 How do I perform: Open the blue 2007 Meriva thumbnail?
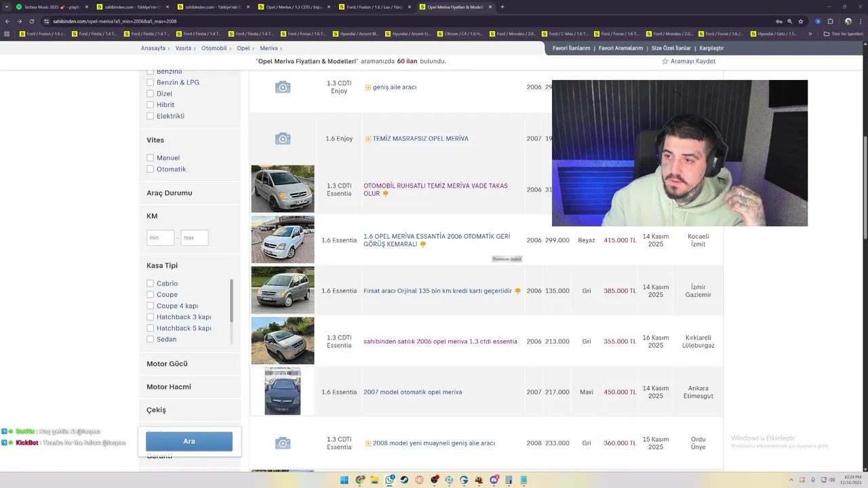click(283, 391)
